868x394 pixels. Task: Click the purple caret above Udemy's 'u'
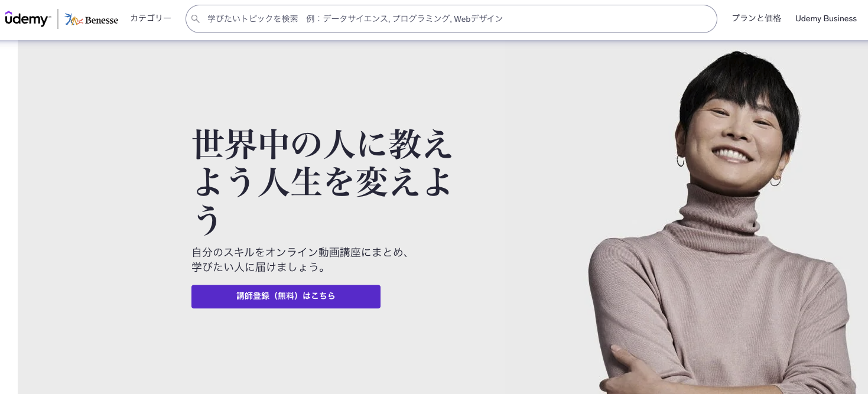(x=9, y=13)
